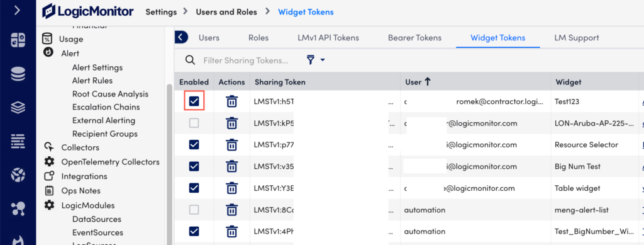This screenshot has width=644, height=245.
Task: Click the Alert clock icon
Action: [x=48, y=53]
